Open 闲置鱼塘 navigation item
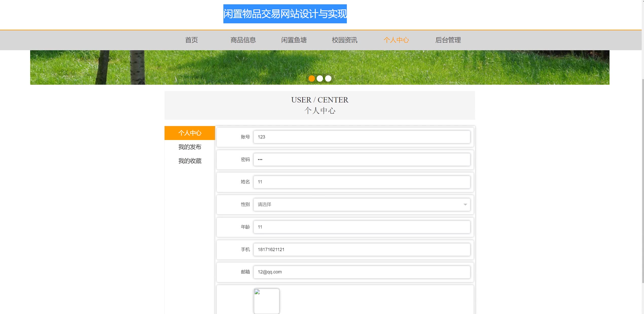Viewport: 644px width, 314px height. [x=294, y=40]
